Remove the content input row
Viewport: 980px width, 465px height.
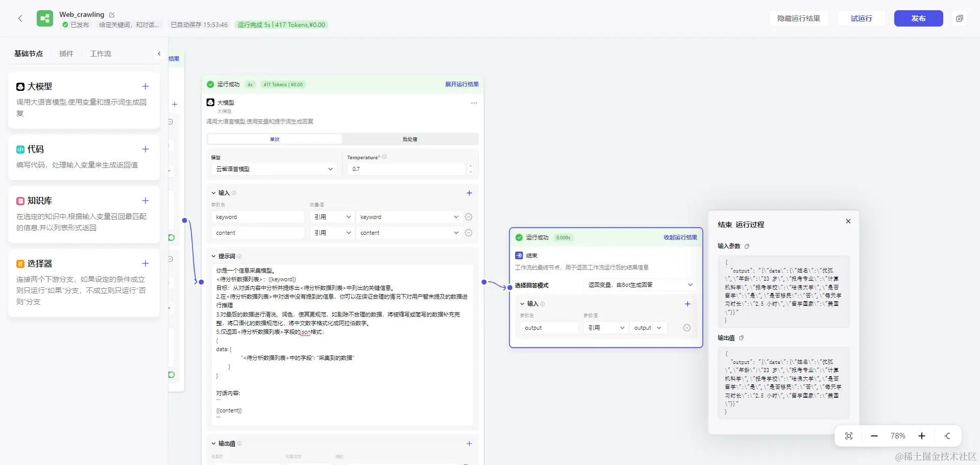[x=469, y=233]
